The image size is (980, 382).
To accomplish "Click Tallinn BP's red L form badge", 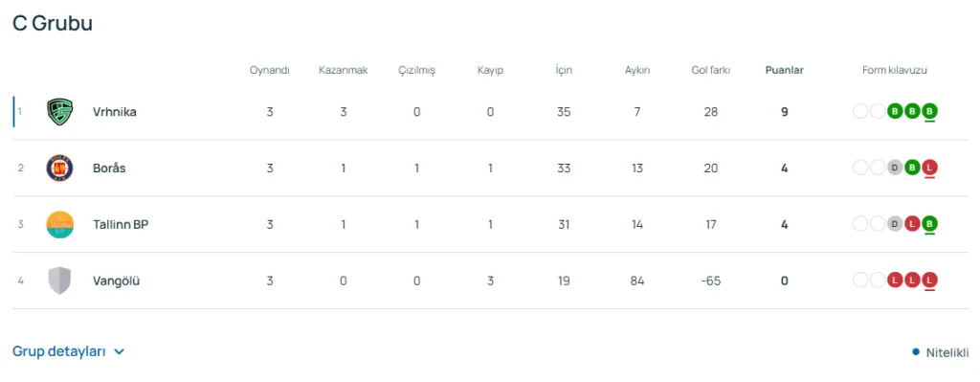I will click(x=912, y=224).
